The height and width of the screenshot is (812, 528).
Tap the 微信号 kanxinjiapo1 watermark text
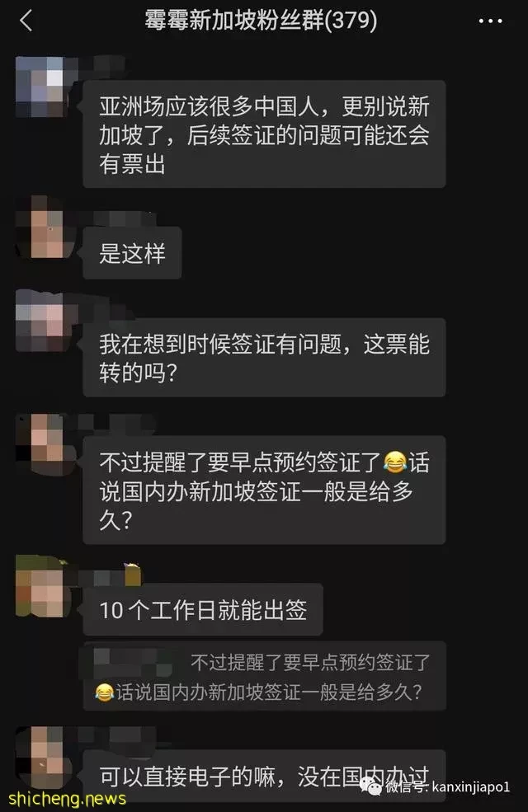(448, 787)
